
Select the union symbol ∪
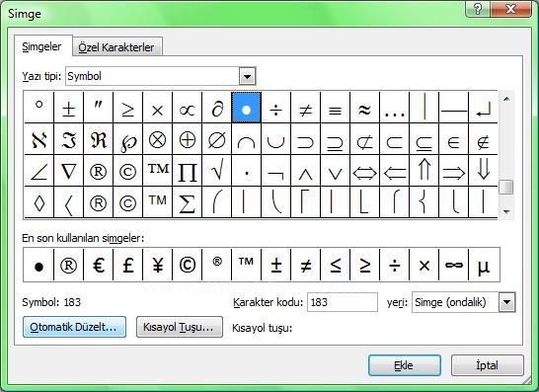[x=275, y=139]
